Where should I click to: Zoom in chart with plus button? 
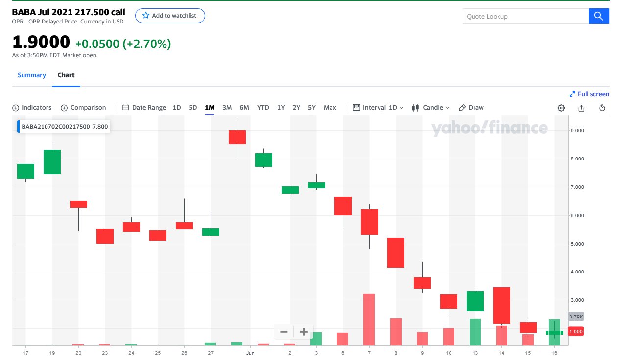(304, 332)
